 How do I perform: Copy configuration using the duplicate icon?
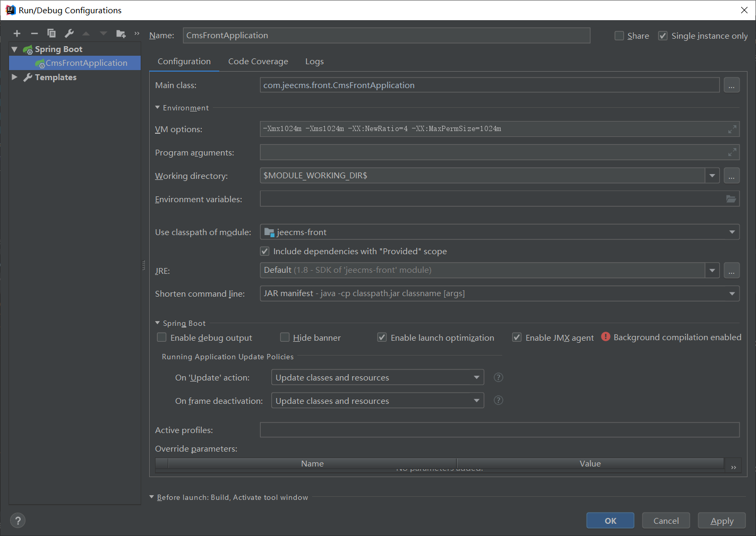(x=51, y=33)
